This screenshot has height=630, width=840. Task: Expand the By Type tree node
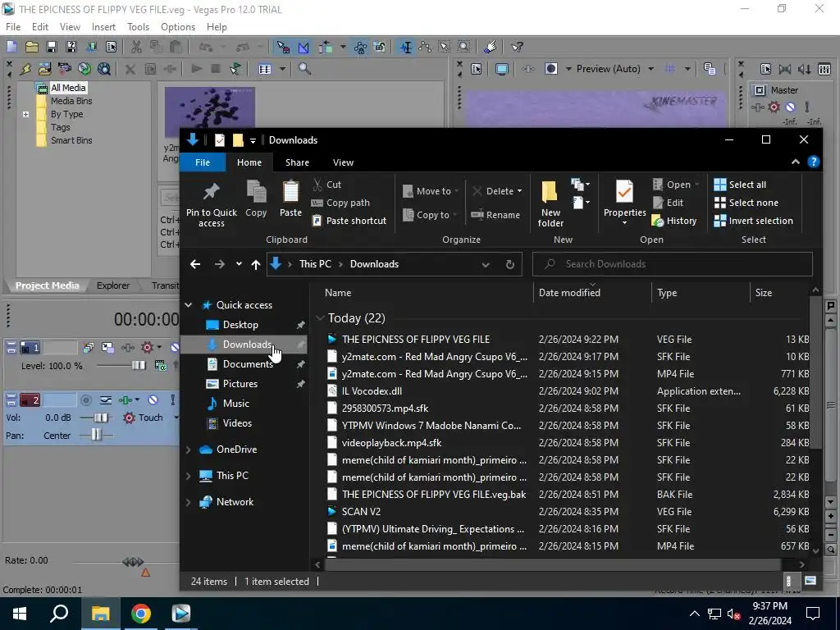click(x=25, y=114)
